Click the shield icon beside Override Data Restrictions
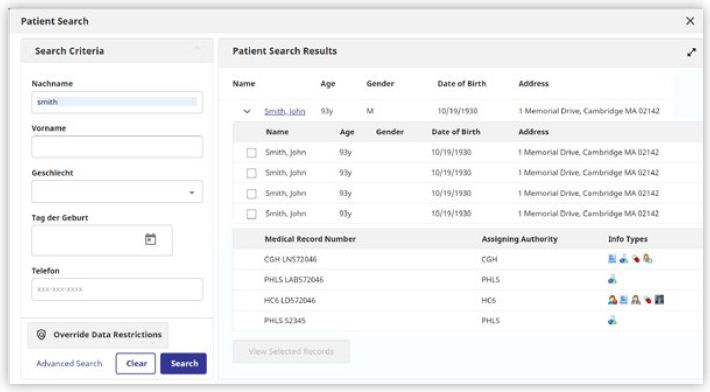Screen dimensions: 710x392 41,335
